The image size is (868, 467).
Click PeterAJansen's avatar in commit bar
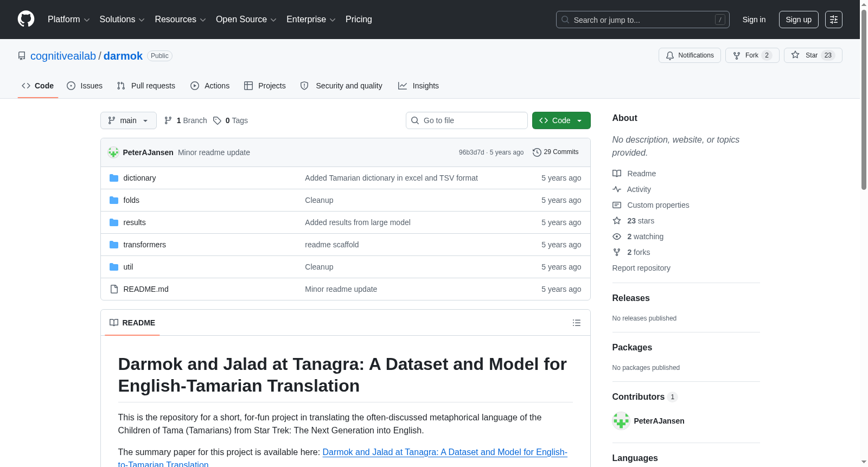(x=113, y=152)
